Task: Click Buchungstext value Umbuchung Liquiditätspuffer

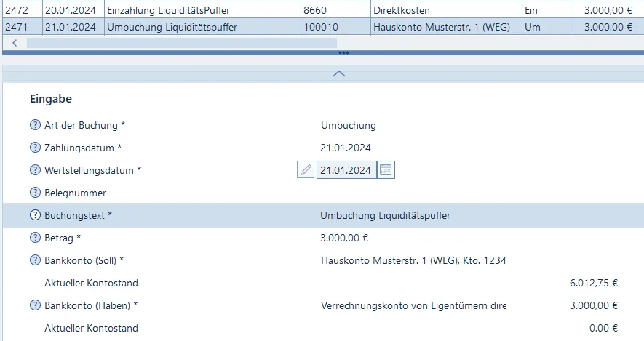Action: pos(385,215)
